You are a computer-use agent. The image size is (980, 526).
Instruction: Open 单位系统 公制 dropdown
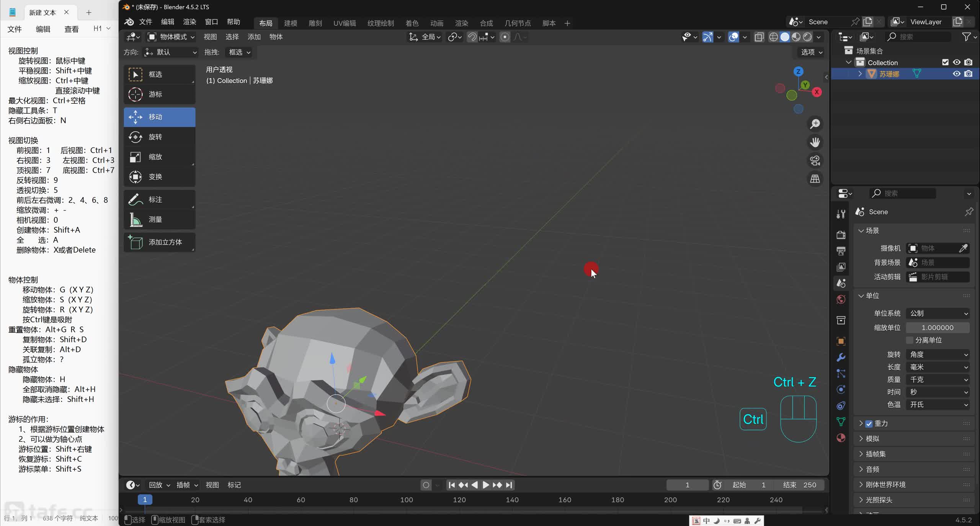tap(938, 313)
